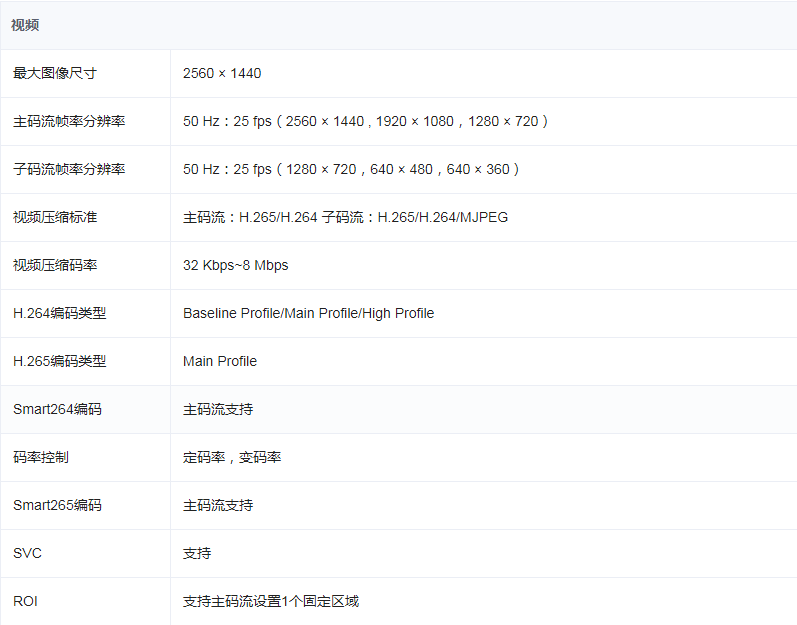Screen dimensions: 797x625
Task: Select the 视频压缩码率 label
Action: click(x=55, y=265)
